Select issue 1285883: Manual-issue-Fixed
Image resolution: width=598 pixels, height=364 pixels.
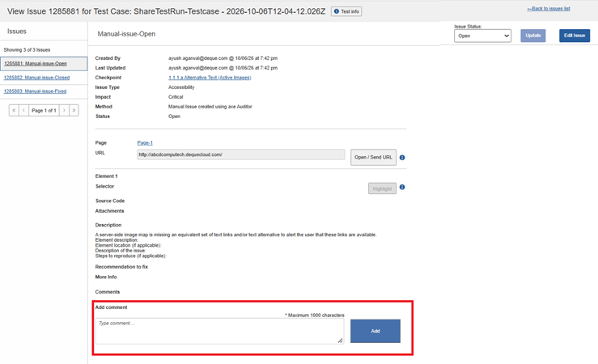pyautogui.click(x=35, y=91)
